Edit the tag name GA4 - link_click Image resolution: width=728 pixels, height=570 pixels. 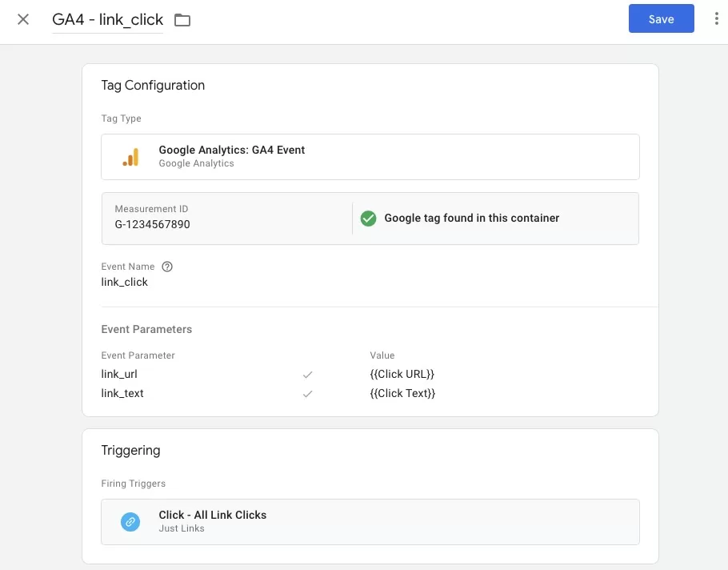coord(107,20)
